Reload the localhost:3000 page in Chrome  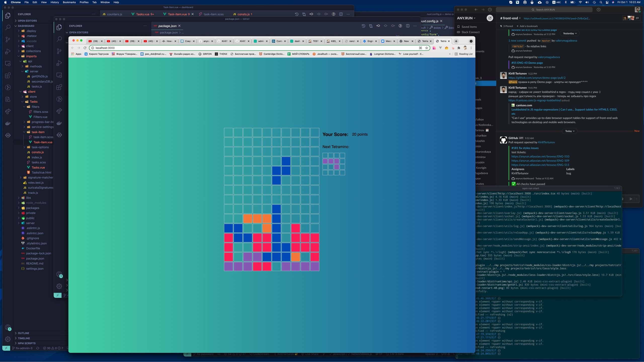[x=85, y=48]
